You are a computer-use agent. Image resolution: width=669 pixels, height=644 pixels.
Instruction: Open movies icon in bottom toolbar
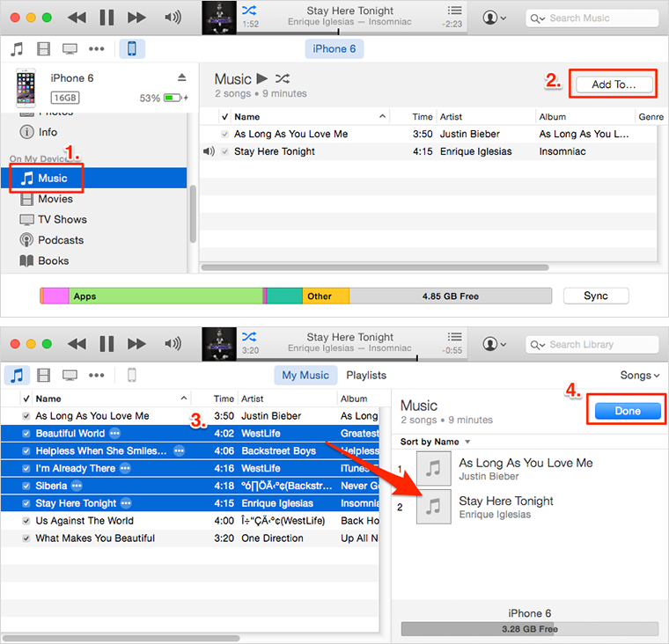coord(43,376)
